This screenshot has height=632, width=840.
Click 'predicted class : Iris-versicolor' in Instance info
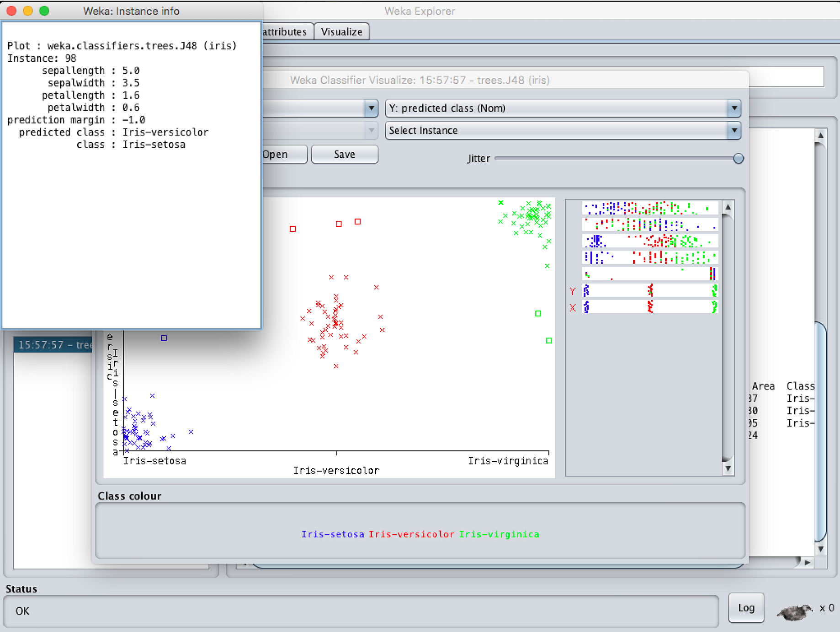114,132
